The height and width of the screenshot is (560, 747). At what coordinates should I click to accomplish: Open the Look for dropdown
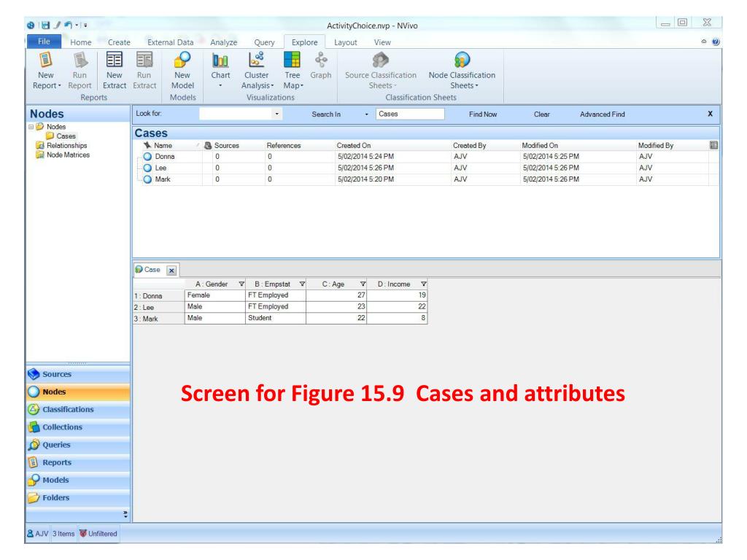tap(276, 114)
